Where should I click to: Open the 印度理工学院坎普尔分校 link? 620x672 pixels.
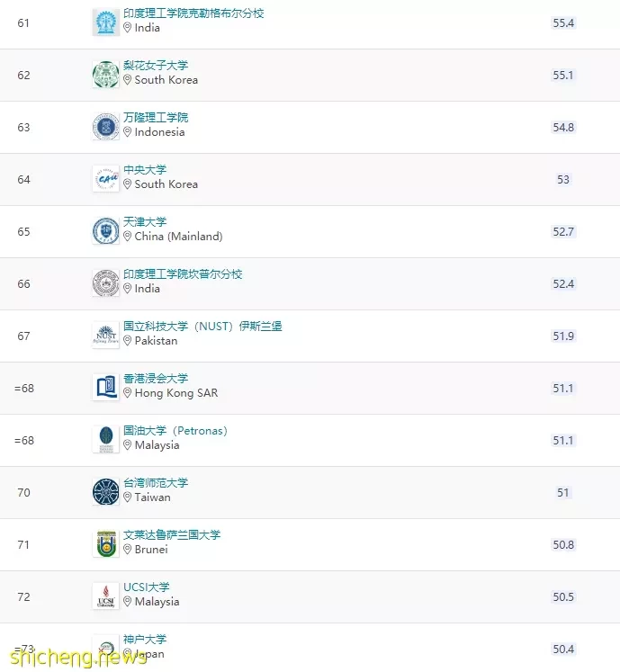183,274
